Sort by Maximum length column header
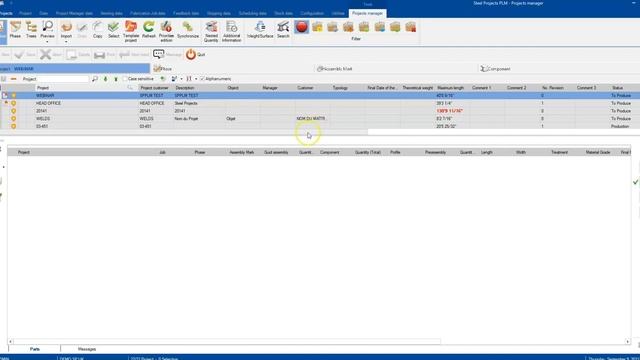 (451, 88)
